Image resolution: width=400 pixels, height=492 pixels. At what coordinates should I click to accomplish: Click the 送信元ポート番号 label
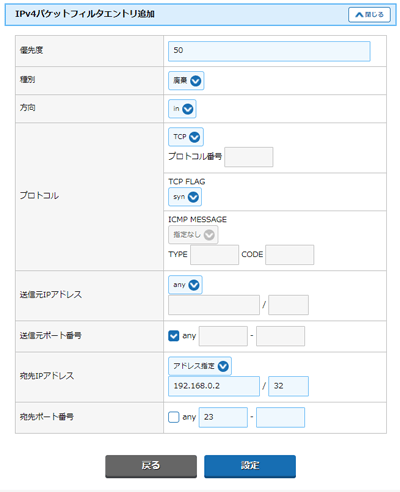[x=51, y=336]
